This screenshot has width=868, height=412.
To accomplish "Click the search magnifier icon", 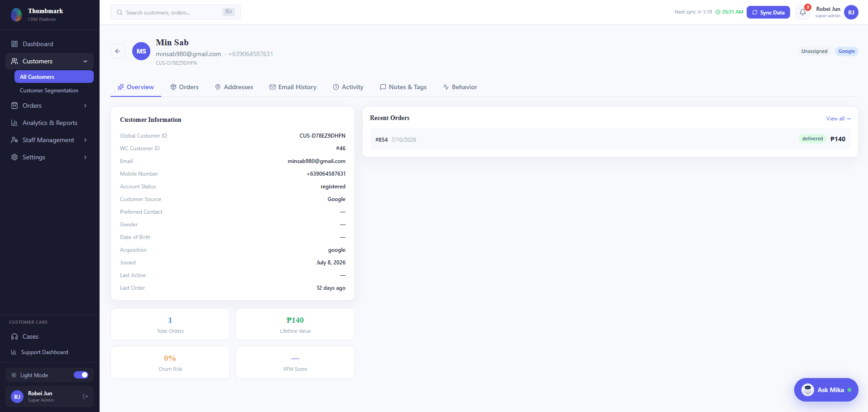I will pos(120,12).
